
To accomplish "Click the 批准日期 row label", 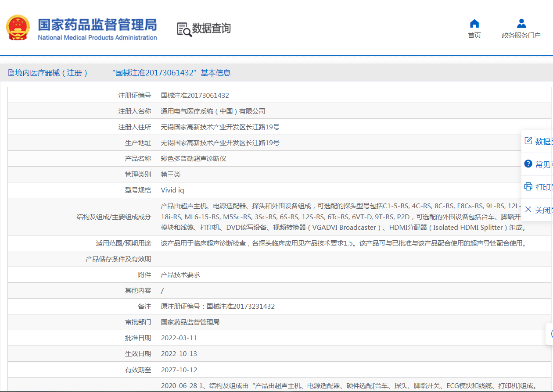I will tap(138, 338).
